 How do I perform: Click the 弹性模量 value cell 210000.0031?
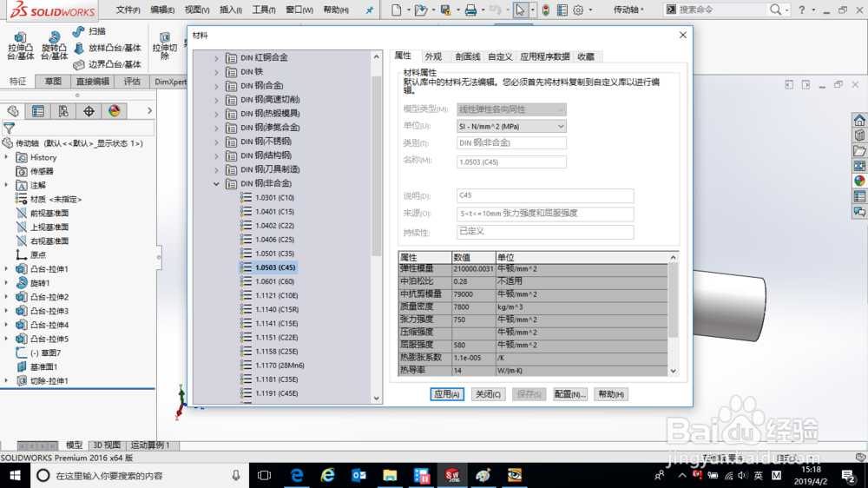(x=473, y=268)
